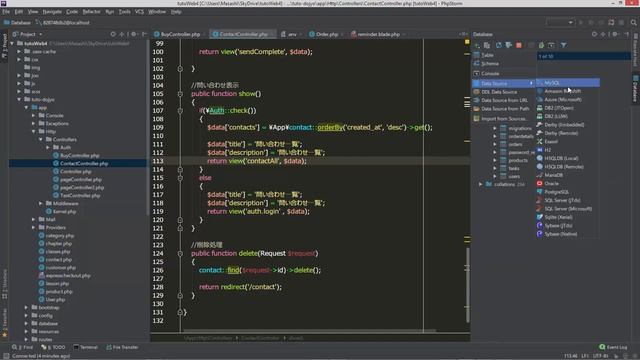Collapse the tutoWeb4 root folder

point(12,43)
